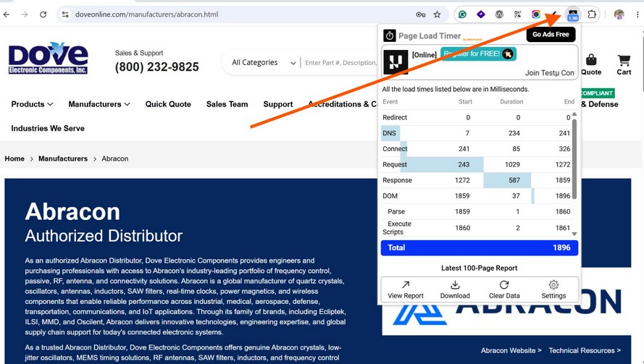Bookmark this page with the star icon
The image size is (644, 364).
[x=437, y=14]
